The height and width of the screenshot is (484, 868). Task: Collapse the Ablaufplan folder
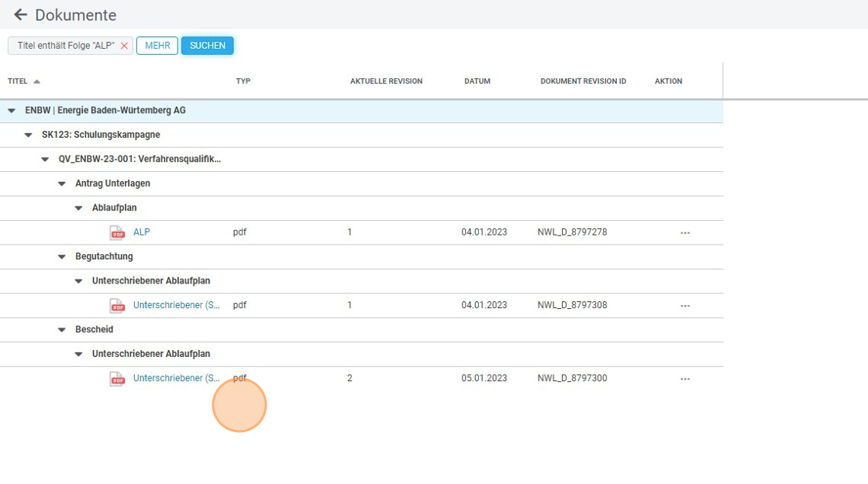pos(78,208)
